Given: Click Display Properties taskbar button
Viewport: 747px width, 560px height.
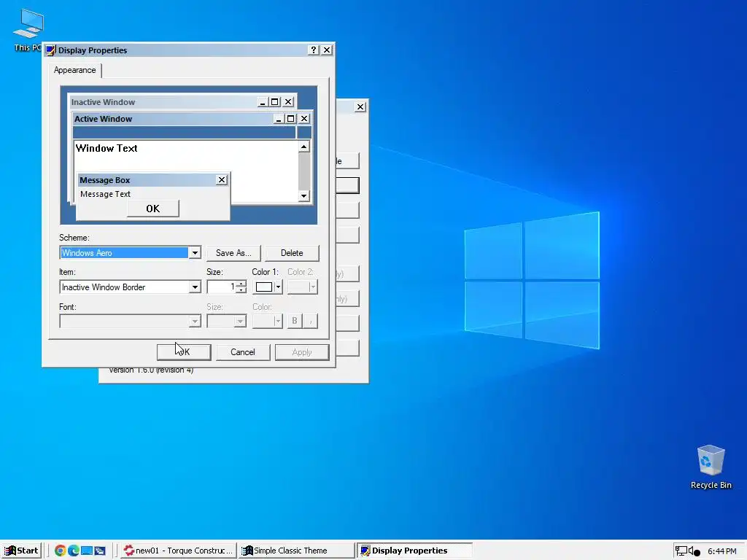Looking at the screenshot, I should [414, 551].
